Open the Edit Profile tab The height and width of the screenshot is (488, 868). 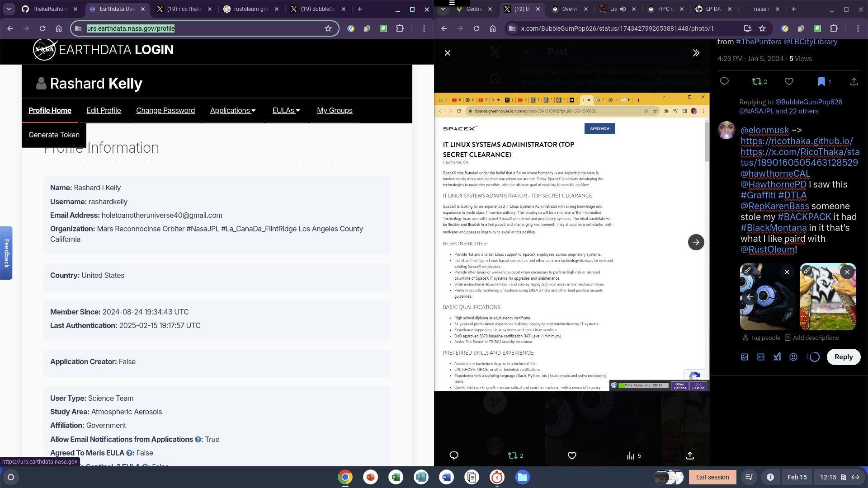[104, 111]
